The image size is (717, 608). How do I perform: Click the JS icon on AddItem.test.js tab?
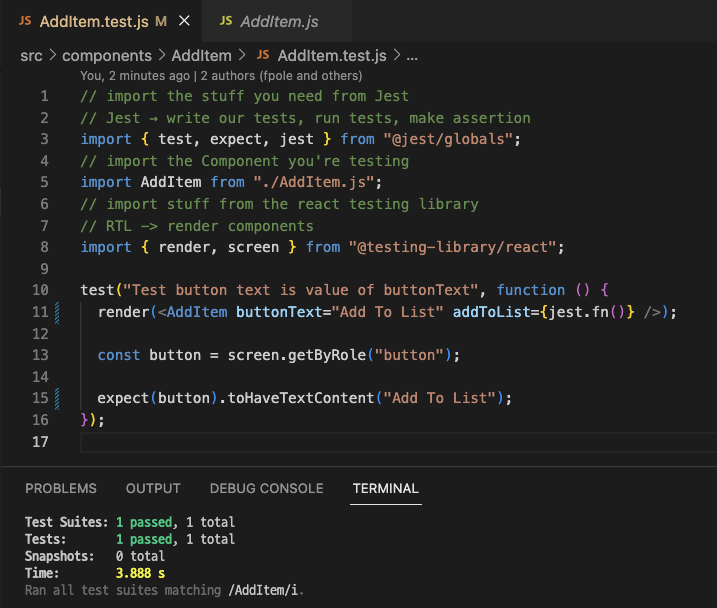click(x=25, y=21)
